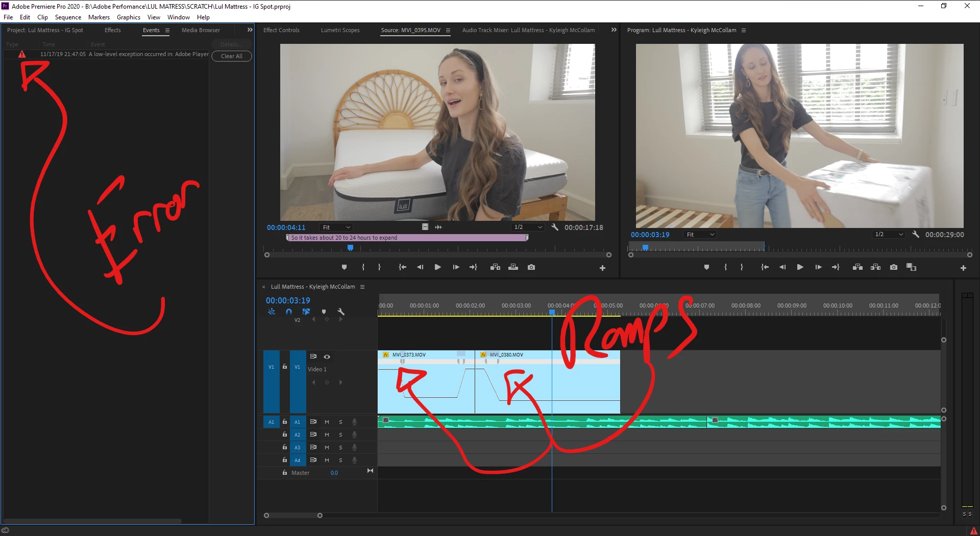Open Source monitor zoom level Fit dropdown
Screen dimensions: 980x536
(x=336, y=227)
